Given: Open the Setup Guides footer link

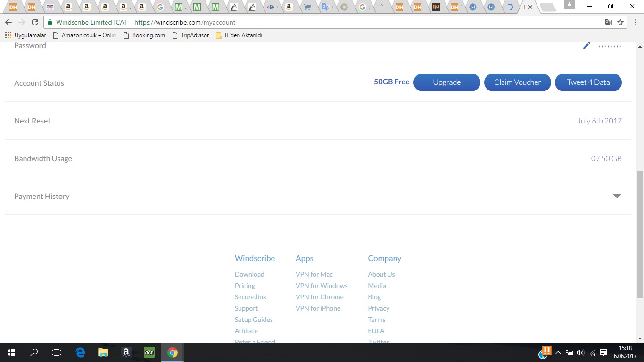Looking at the screenshot, I should coord(254,320).
